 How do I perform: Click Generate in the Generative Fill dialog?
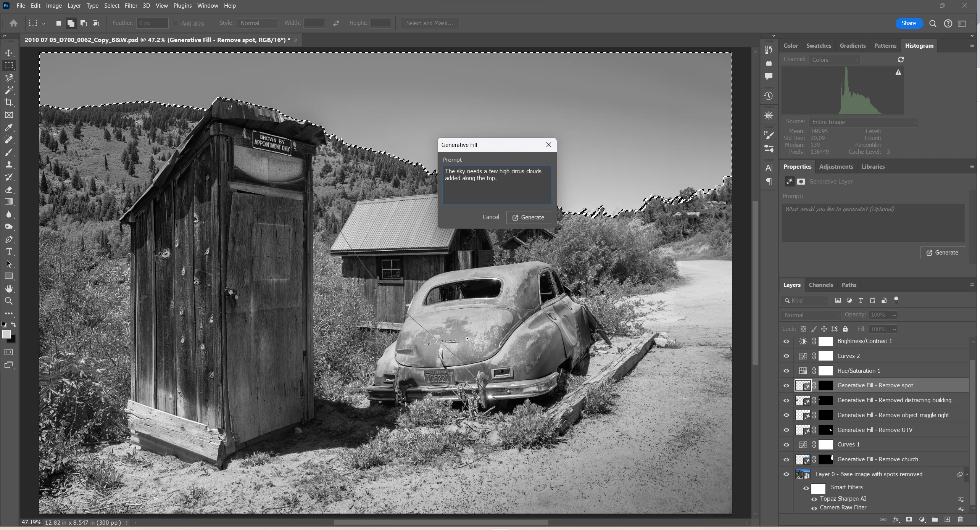click(x=529, y=217)
